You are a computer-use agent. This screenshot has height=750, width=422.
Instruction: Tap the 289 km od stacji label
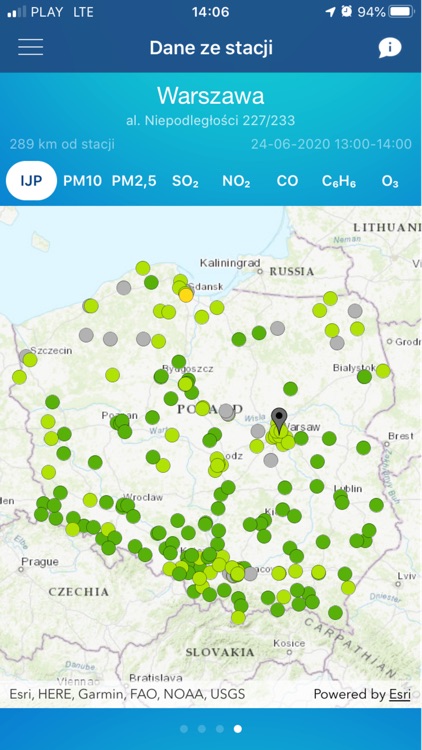[x=62, y=144]
